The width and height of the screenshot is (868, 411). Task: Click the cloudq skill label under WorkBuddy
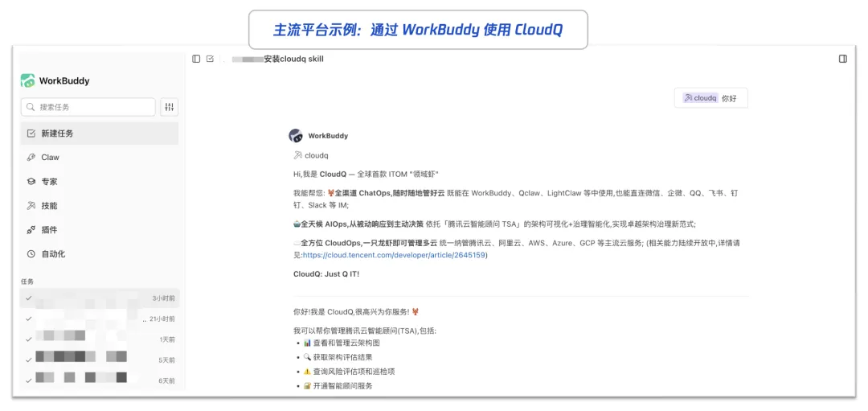click(311, 156)
